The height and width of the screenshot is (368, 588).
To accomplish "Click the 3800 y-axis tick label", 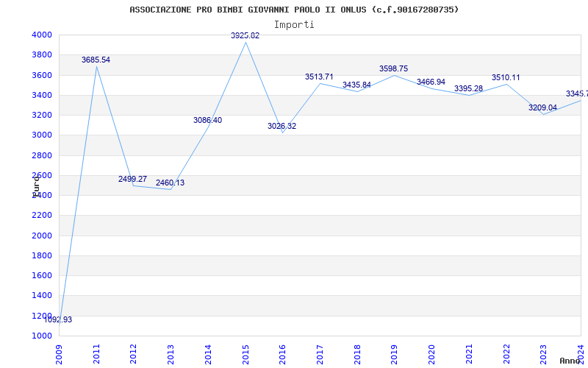I will click(42, 54).
